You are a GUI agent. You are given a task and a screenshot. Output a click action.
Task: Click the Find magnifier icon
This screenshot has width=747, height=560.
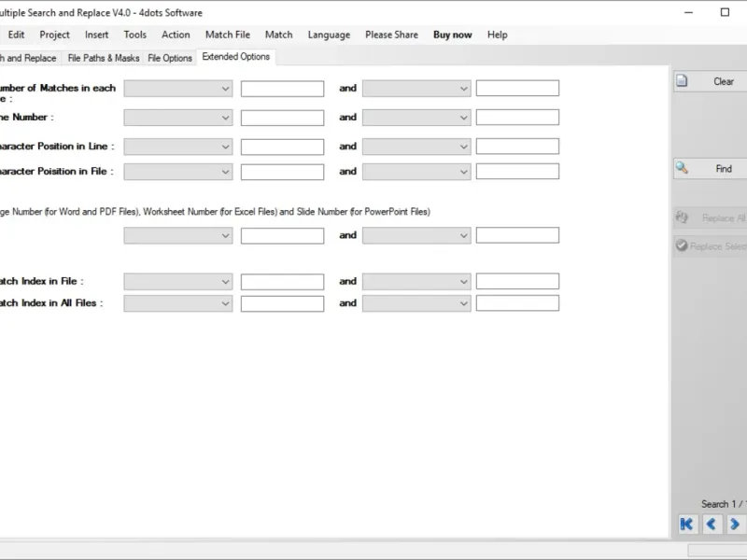click(x=682, y=168)
